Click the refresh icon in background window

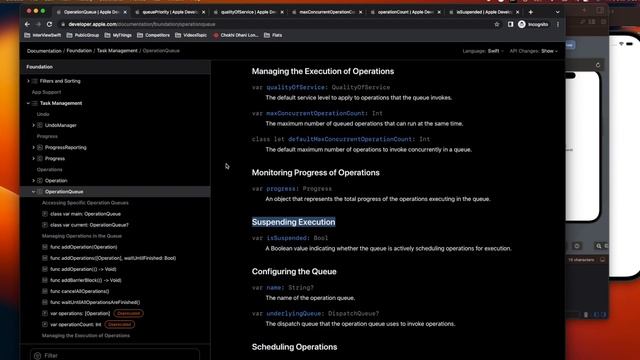pyautogui.click(x=598, y=65)
